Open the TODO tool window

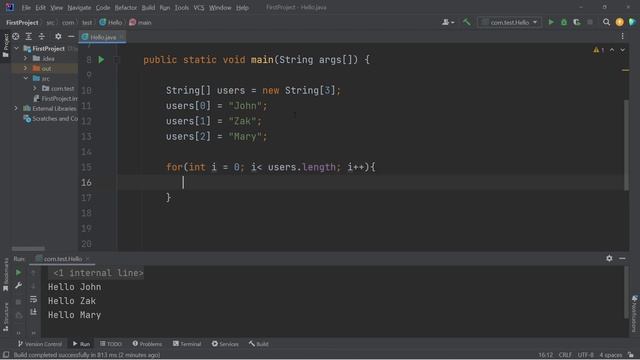[x=111, y=344]
